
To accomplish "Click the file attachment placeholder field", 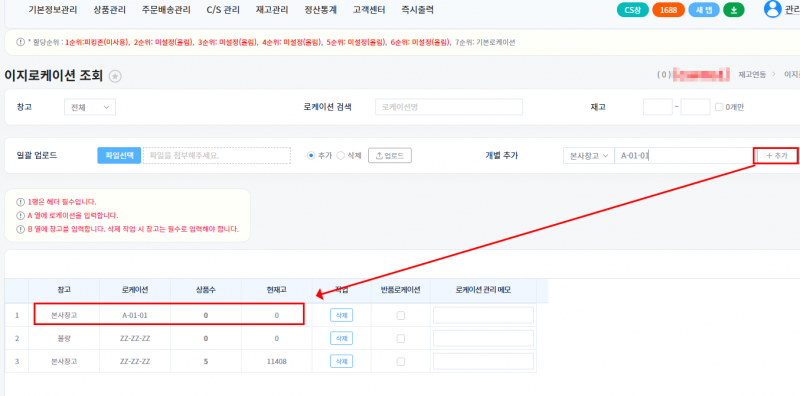I will (217, 156).
